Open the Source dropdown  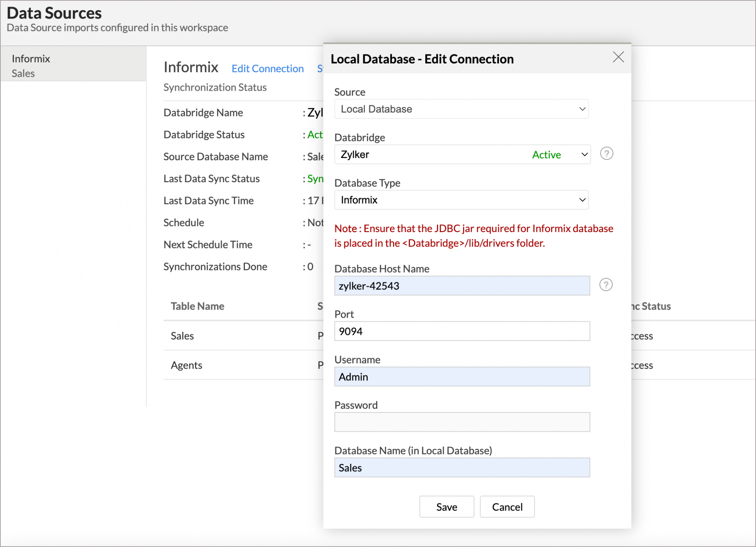click(461, 109)
